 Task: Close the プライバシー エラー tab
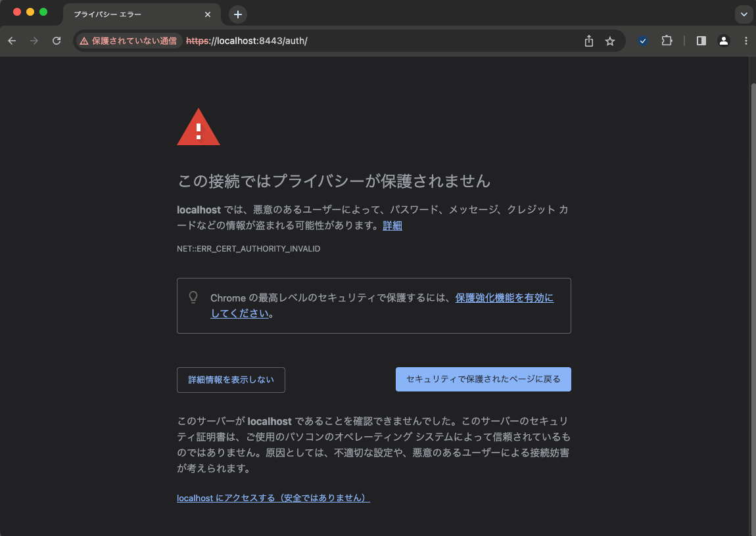(x=207, y=14)
